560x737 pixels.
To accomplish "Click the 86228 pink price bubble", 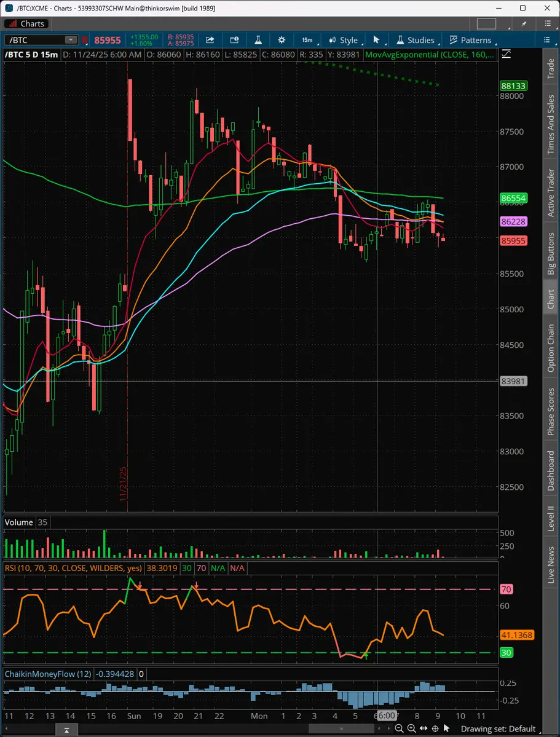I will pyautogui.click(x=513, y=221).
